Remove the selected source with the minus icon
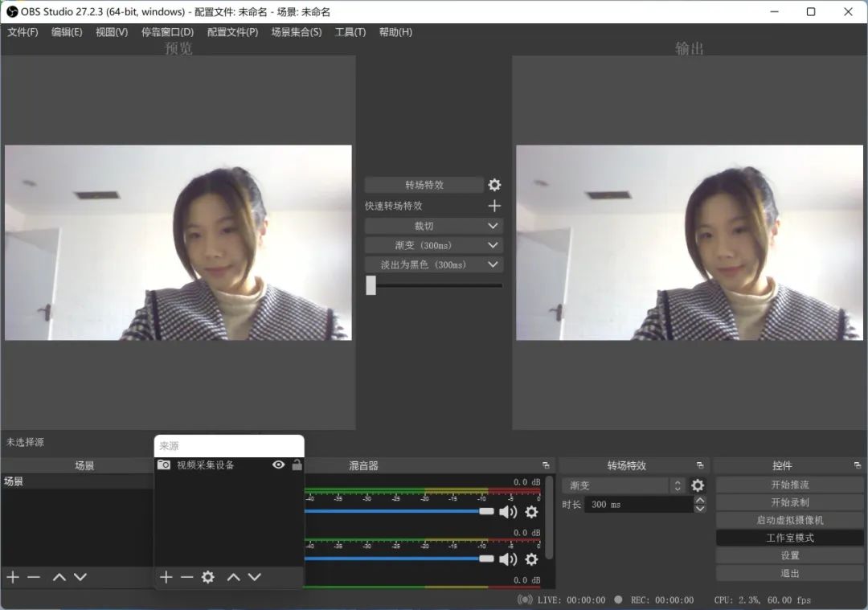The image size is (868, 610). click(186, 577)
